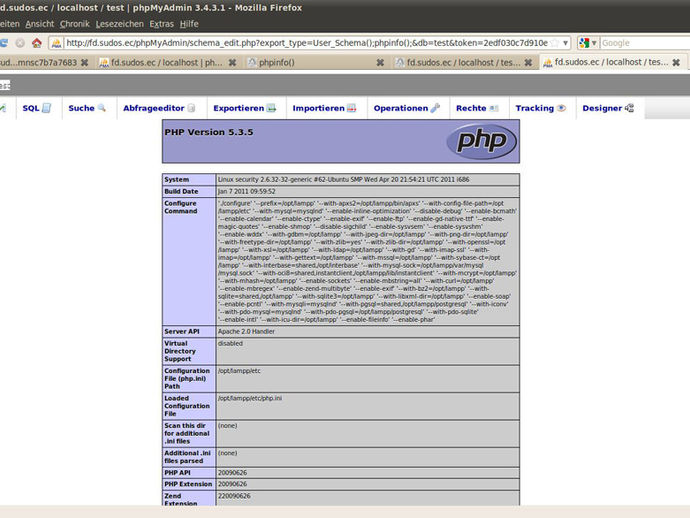Click the 'Loaded Configuration File' label
The height and width of the screenshot is (518, 690).
click(x=187, y=406)
